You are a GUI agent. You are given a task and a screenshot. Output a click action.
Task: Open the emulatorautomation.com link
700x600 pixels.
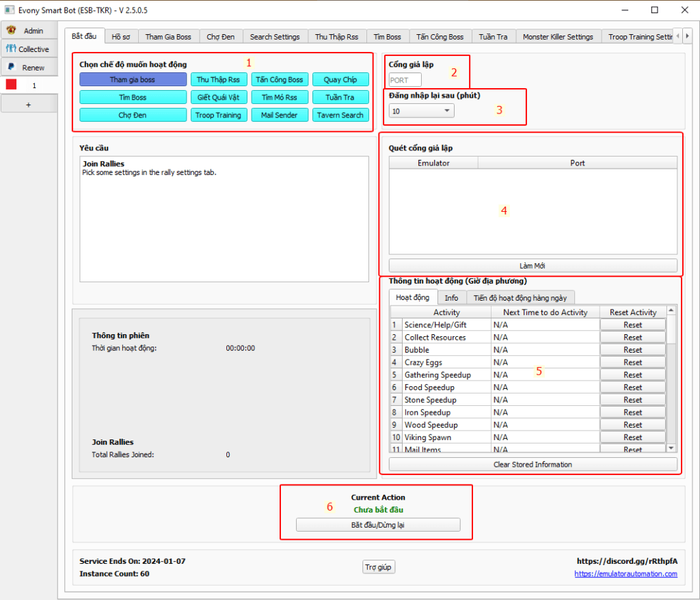coord(625,574)
